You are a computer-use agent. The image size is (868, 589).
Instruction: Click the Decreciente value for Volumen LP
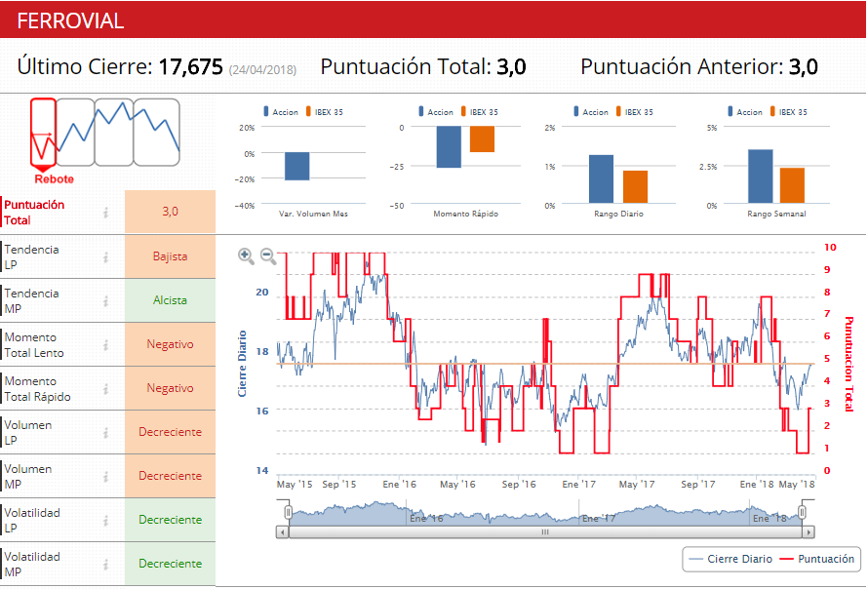pyautogui.click(x=170, y=432)
